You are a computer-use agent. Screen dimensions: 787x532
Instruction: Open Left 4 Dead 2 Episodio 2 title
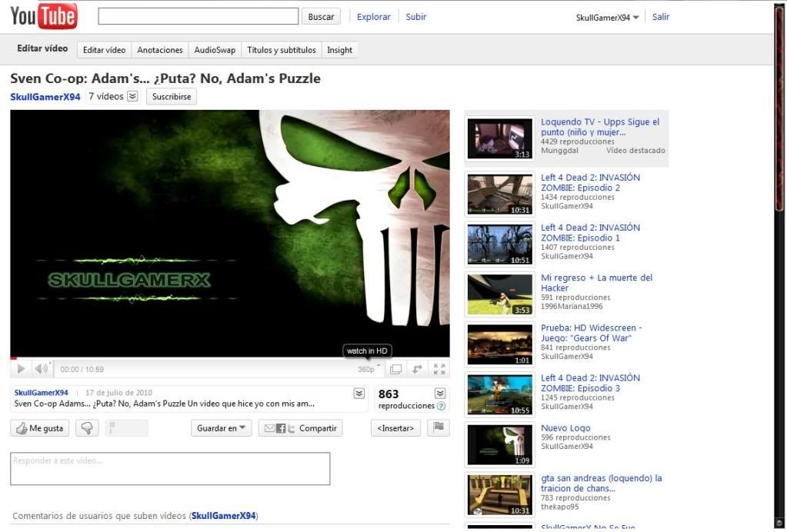pos(590,182)
